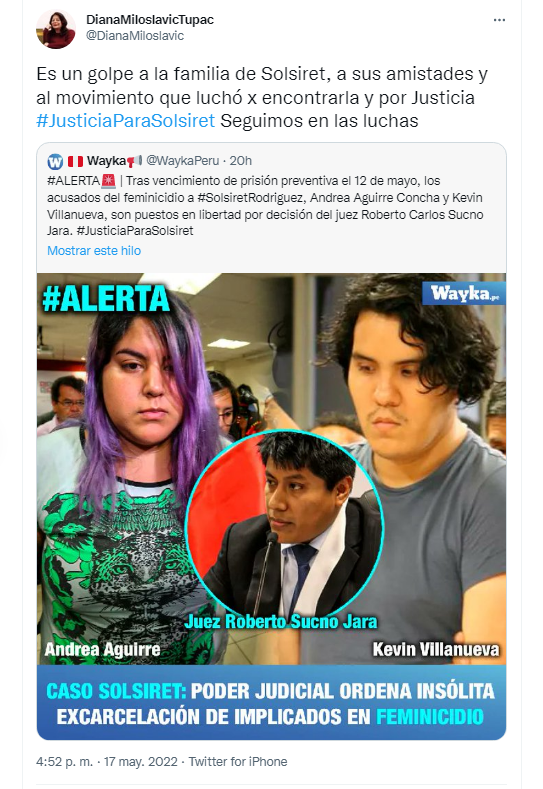Viewport: 543px width, 789px height.
Task: Click the 'Twitter for iPhone' source link
Action: click(x=238, y=762)
